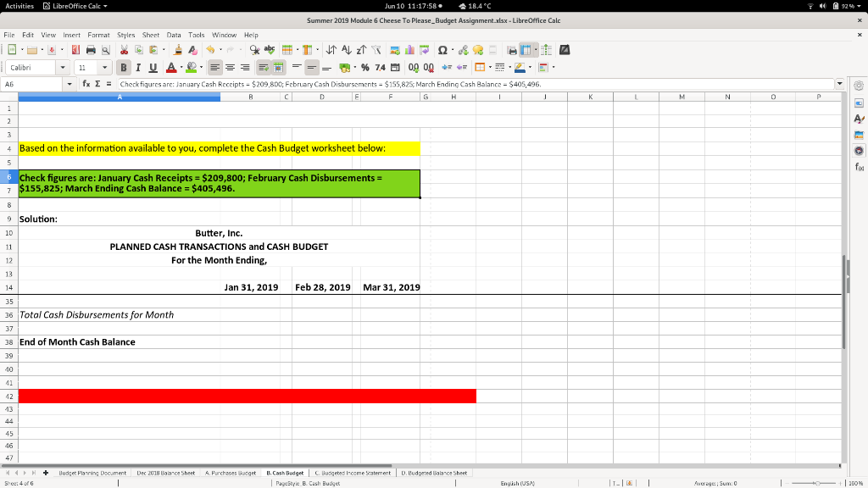The height and width of the screenshot is (488, 868).
Task: Open paste options dropdown arrow
Action: (x=164, y=50)
